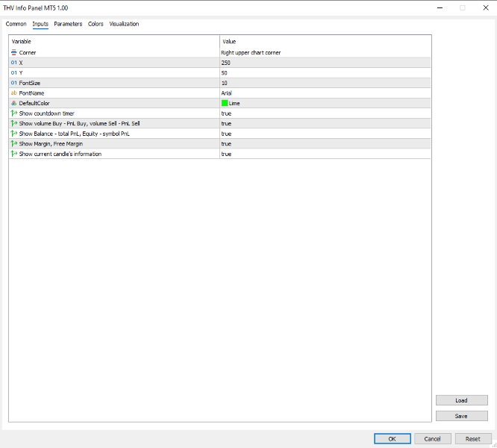Click Load to import input settings
This screenshot has height=448, width=497.
point(461,400)
